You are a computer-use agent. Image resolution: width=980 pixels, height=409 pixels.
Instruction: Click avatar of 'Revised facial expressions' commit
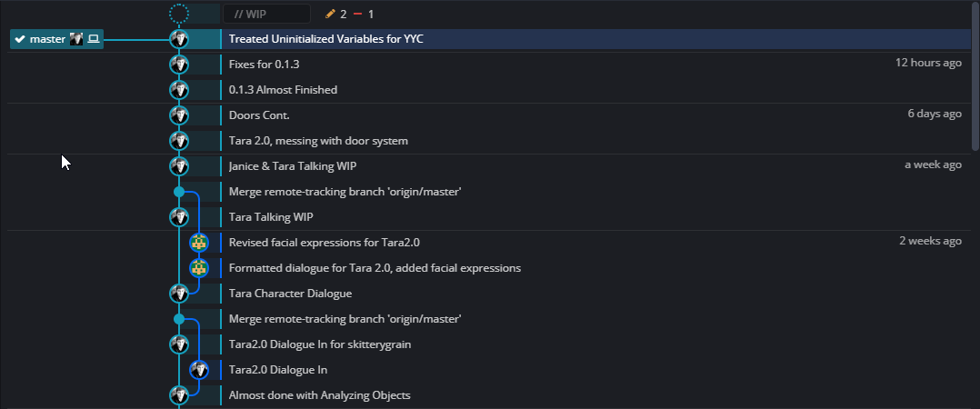coord(199,243)
